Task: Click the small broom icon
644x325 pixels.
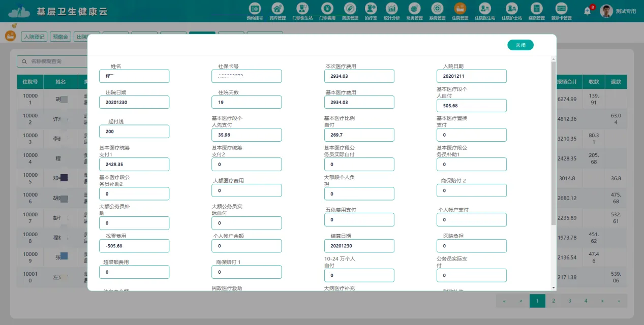Action: pos(14,25)
